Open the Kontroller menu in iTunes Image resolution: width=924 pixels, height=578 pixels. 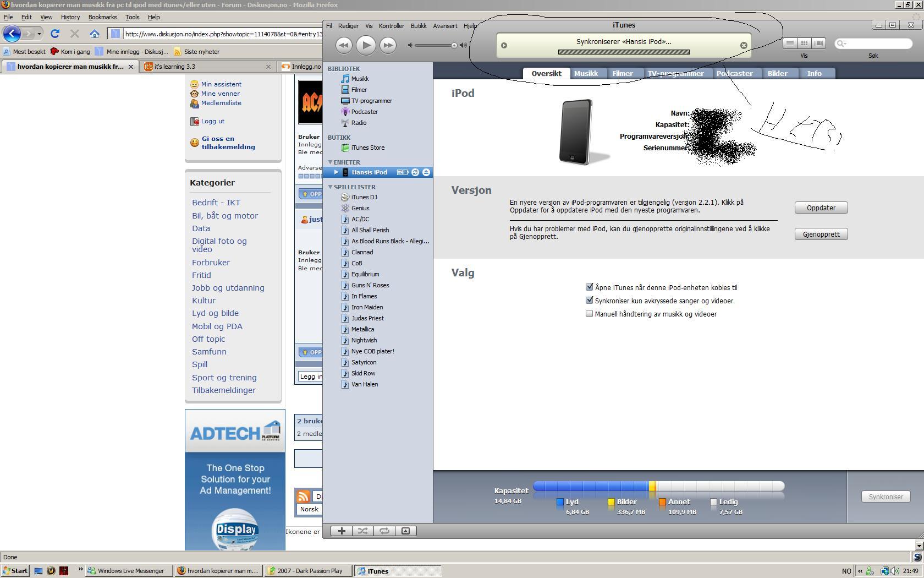coord(392,26)
